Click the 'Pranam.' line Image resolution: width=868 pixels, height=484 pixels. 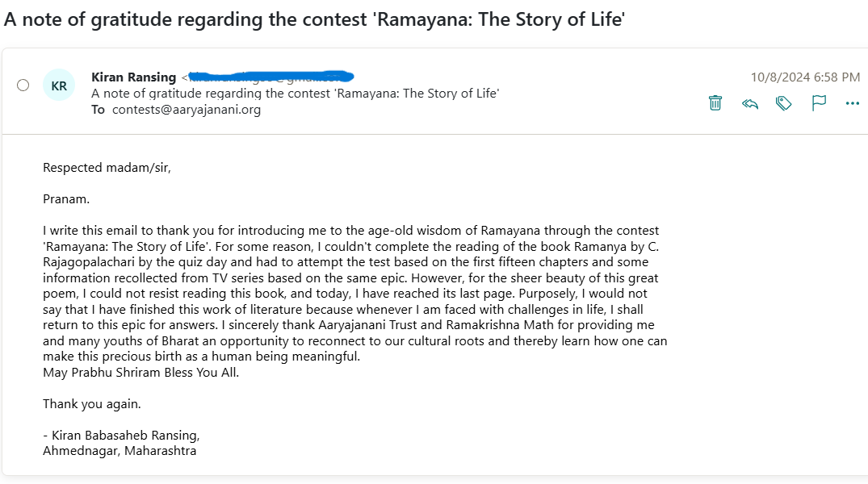[66, 199]
